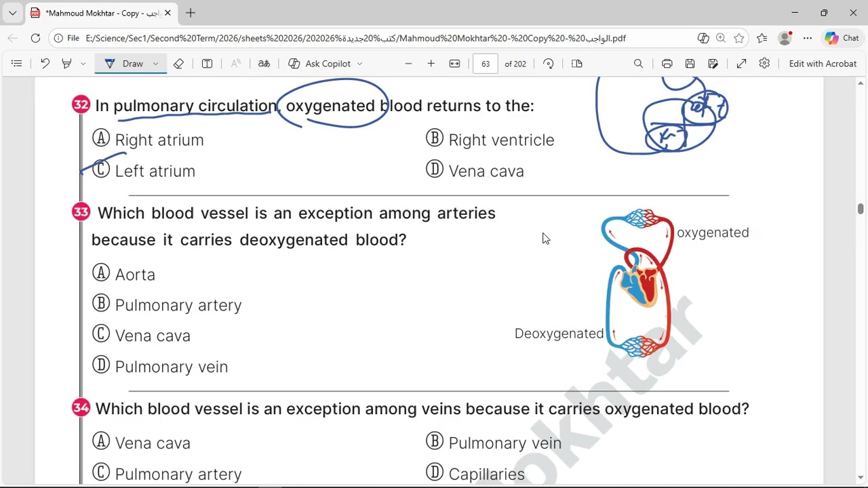Click the Ask Copilot button

tap(320, 64)
